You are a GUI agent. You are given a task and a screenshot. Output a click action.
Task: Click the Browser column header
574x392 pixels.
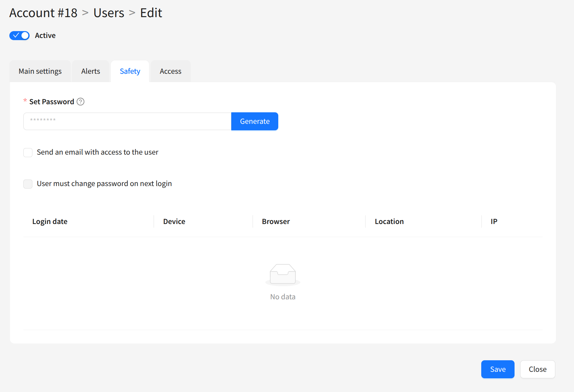(275, 222)
